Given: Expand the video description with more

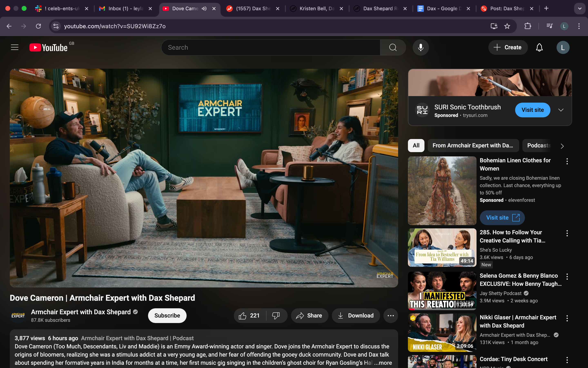Looking at the screenshot, I should (383, 363).
